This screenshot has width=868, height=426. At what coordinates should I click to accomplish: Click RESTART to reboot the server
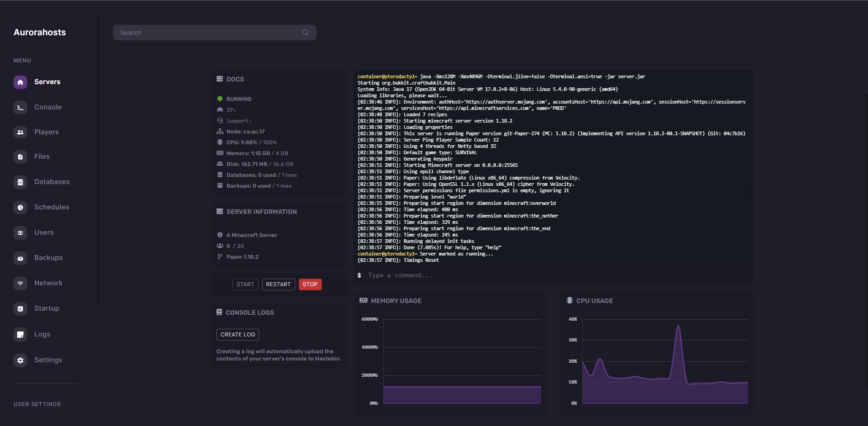click(x=278, y=284)
